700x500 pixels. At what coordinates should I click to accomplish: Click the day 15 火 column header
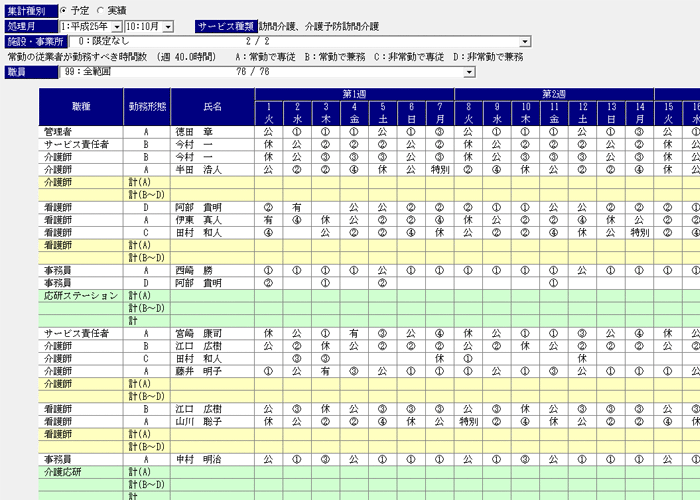click(x=668, y=113)
